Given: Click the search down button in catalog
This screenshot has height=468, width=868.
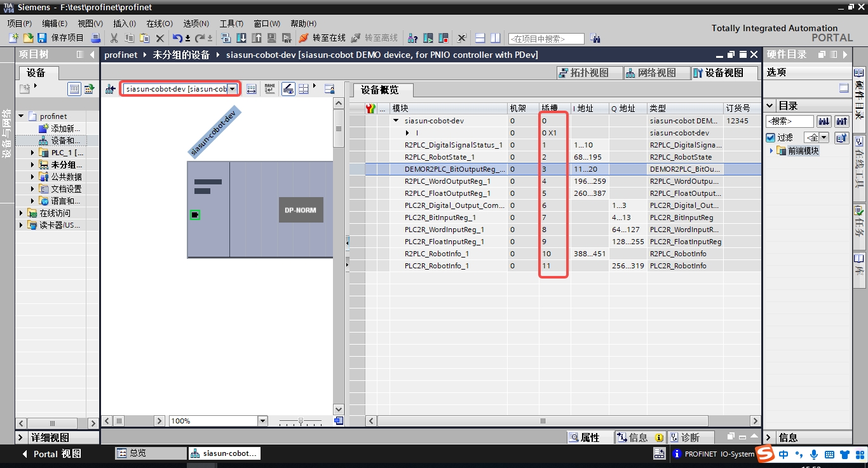Looking at the screenshot, I should point(824,121).
